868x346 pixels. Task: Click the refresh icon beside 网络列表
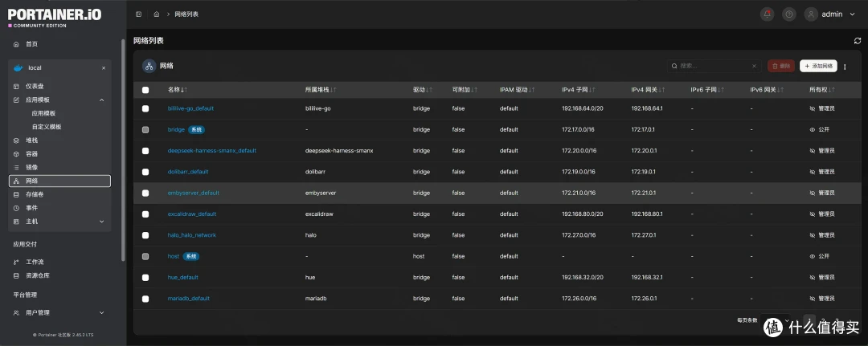[858, 41]
